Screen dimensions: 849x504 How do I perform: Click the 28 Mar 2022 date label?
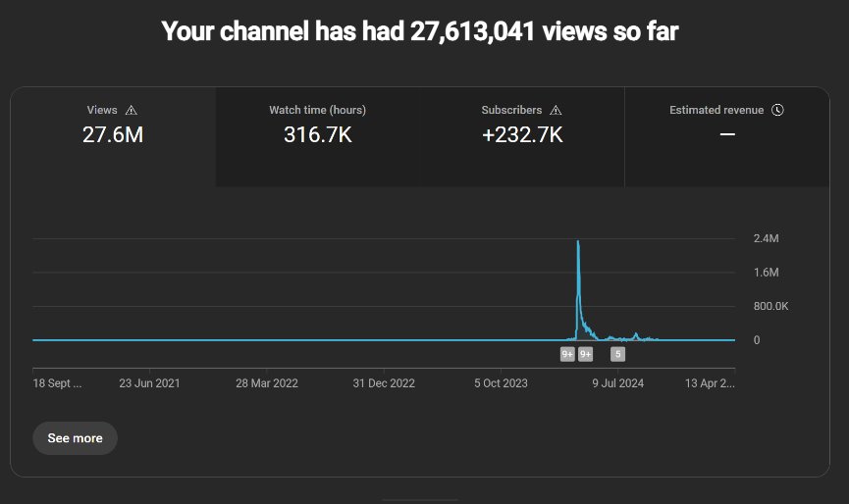tap(267, 382)
